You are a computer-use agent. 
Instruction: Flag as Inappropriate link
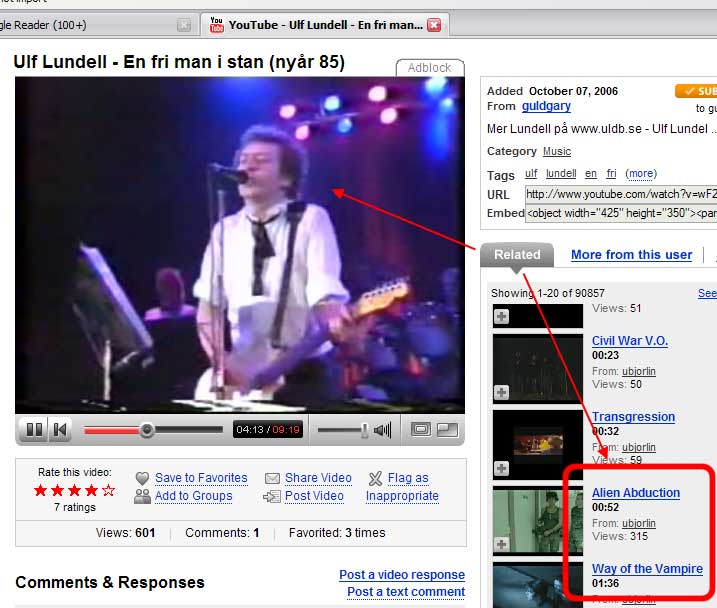click(402, 487)
